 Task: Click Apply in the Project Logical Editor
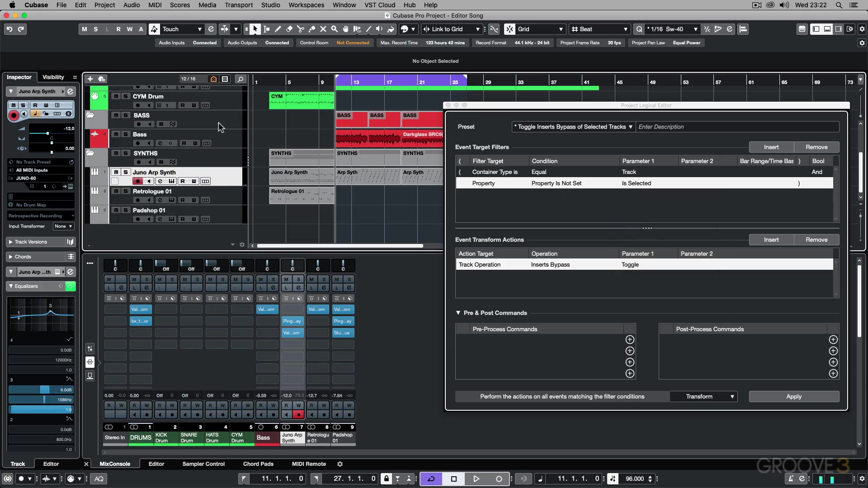pos(793,396)
